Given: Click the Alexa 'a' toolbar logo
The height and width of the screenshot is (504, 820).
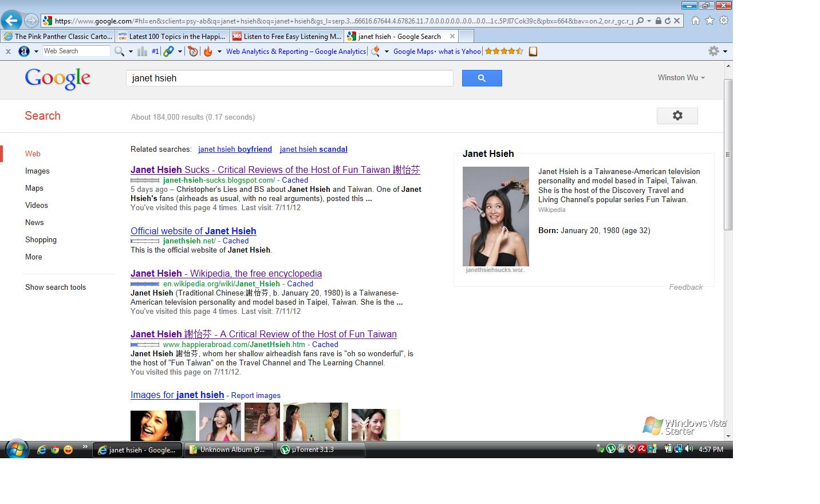Looking at the screenshot, I should 24,52.
